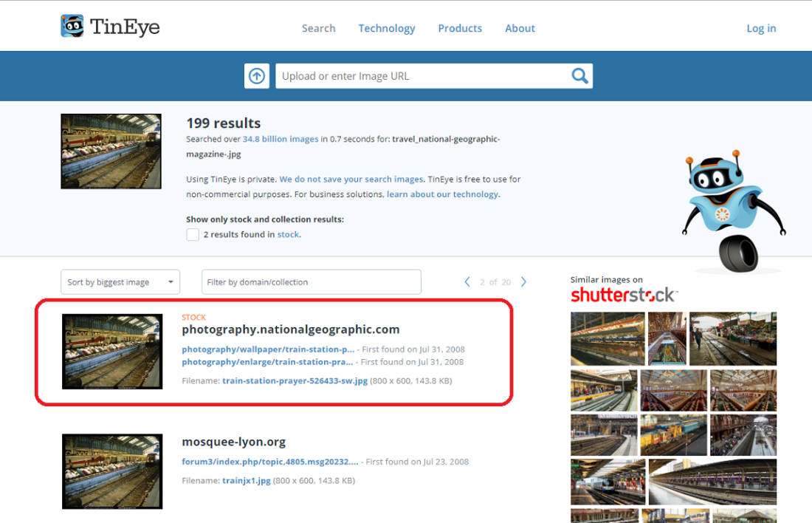Check the stock results only checkbox
Viewport: 812px width, 523px height.
193,235
